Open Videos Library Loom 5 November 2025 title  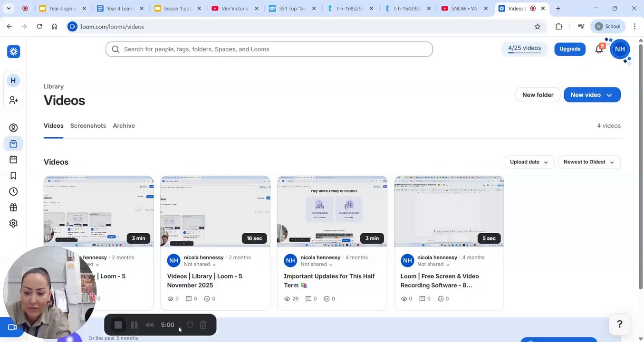(x=205, y=281)
